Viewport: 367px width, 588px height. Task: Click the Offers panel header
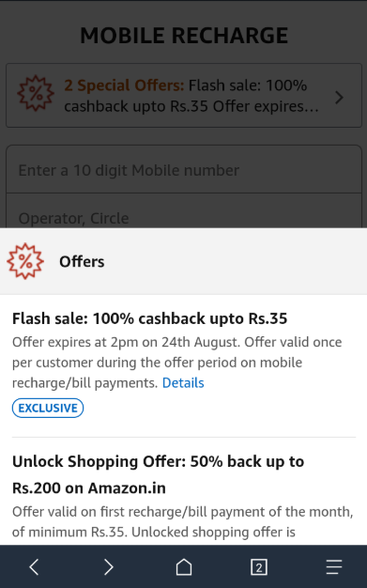click(x=184, y=261)
